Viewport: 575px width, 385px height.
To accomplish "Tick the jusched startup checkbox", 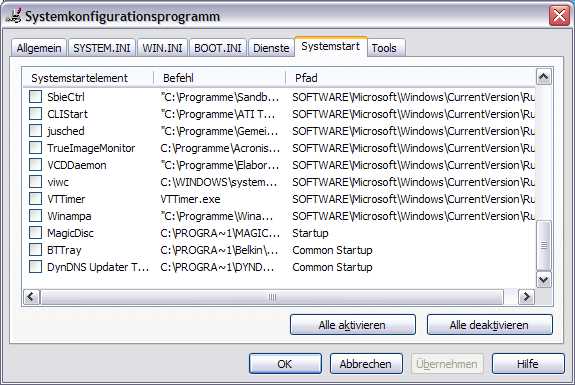I will pos(36,131).
